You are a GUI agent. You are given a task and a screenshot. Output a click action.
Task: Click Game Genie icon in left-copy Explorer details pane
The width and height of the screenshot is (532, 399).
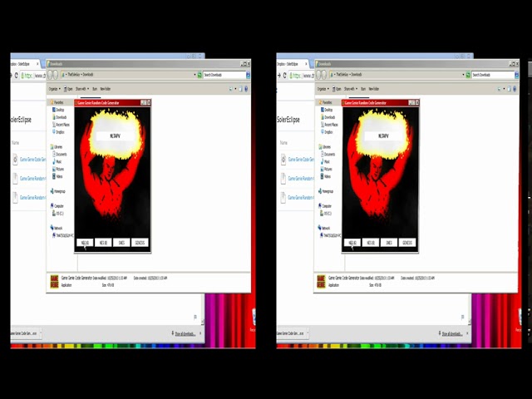click(x=54, y=282)
